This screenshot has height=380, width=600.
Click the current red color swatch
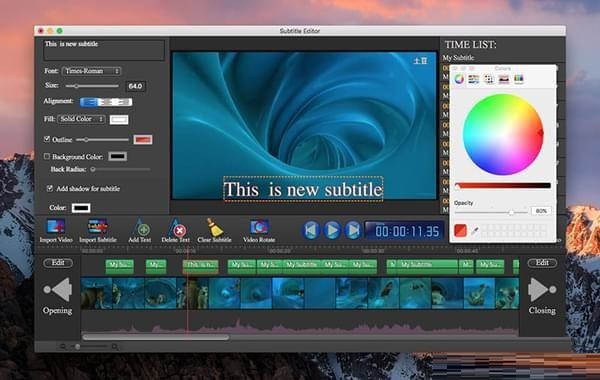click(460, 230)
